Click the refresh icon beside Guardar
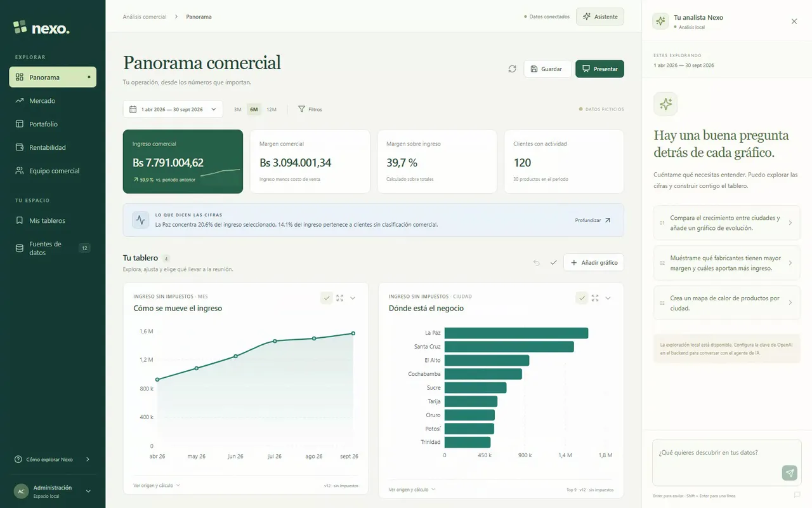 click(x=512, y=69)
